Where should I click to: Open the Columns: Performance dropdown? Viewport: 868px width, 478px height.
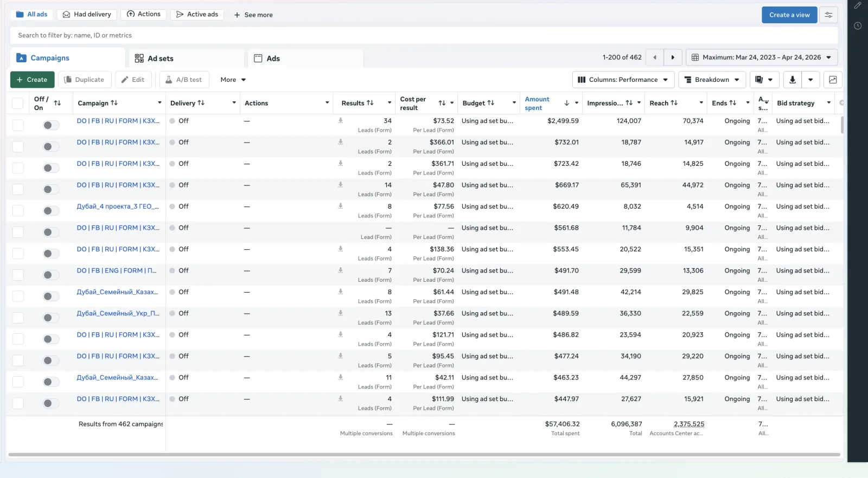[623, 80]
